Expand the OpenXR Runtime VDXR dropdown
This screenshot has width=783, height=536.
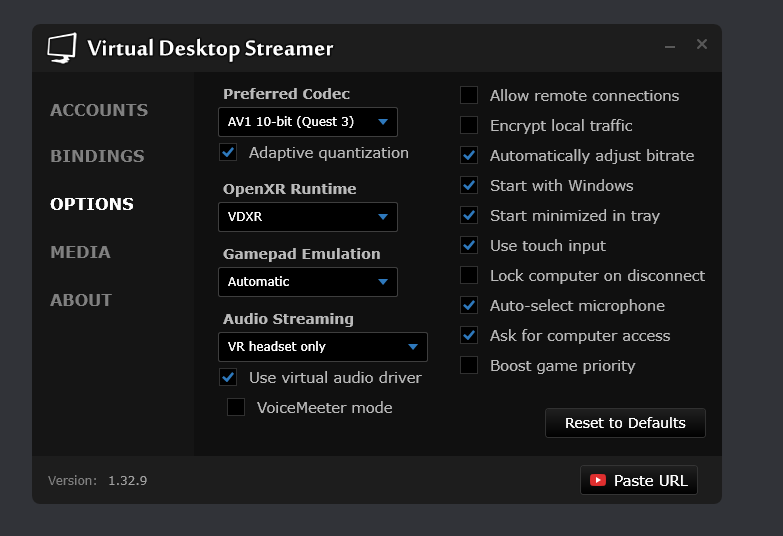point(308,217)
